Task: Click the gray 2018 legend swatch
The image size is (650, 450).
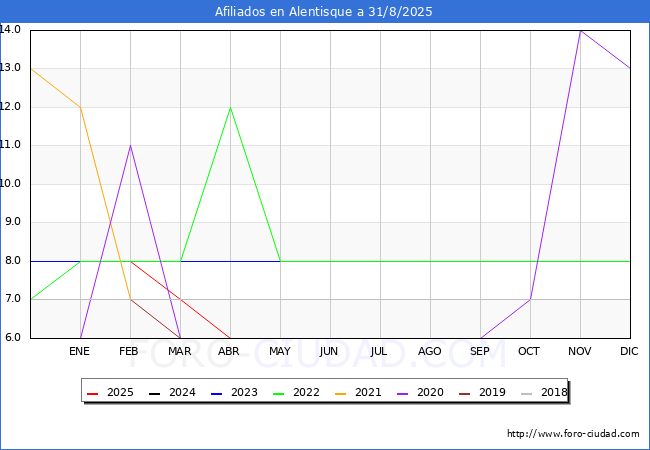Action: tap(526, 393)
